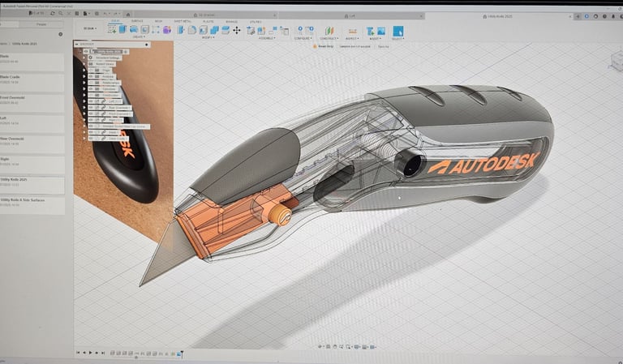Click the blue Select tool icon

point(397,31)
